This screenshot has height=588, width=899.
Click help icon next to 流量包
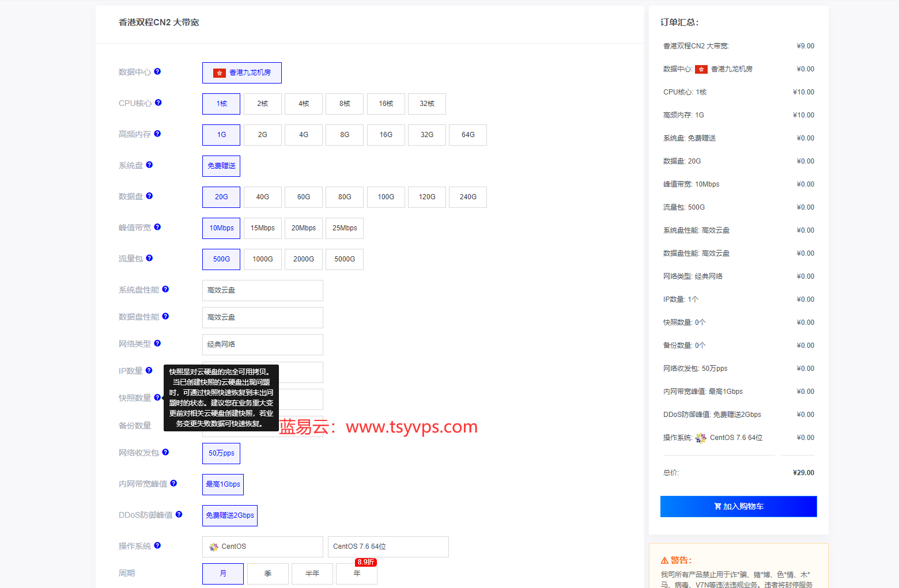149,258
